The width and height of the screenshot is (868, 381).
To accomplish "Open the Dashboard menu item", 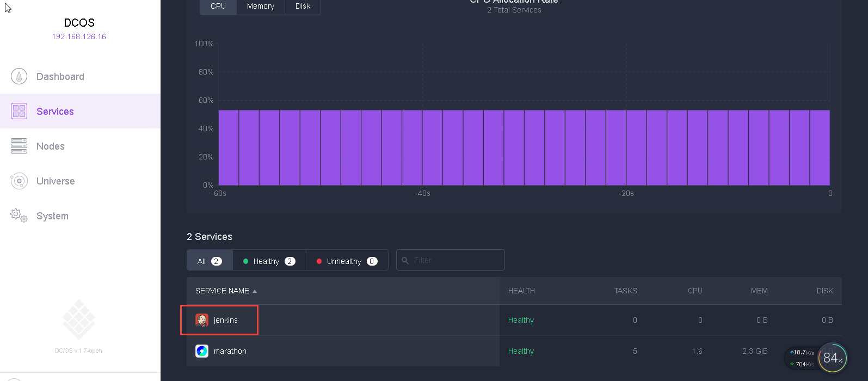I will 60,77.
